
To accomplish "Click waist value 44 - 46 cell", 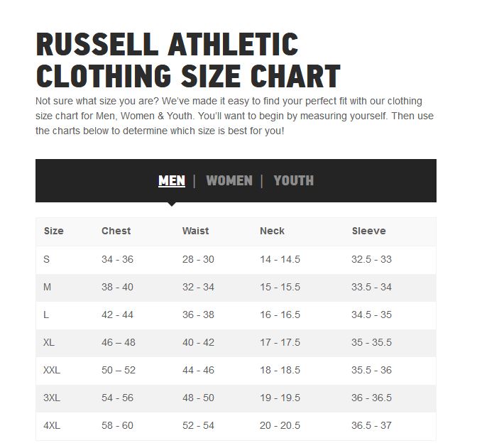I will [198, 370].
